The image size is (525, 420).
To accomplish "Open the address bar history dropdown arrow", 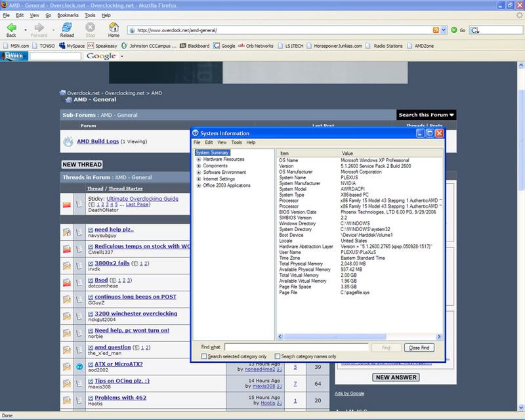I will tap(444, 30).
